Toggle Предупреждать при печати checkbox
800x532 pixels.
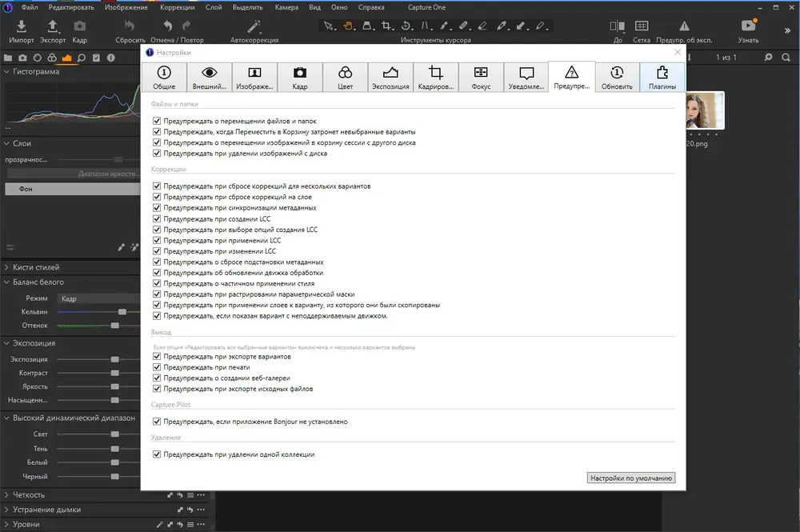coord(157,367)
